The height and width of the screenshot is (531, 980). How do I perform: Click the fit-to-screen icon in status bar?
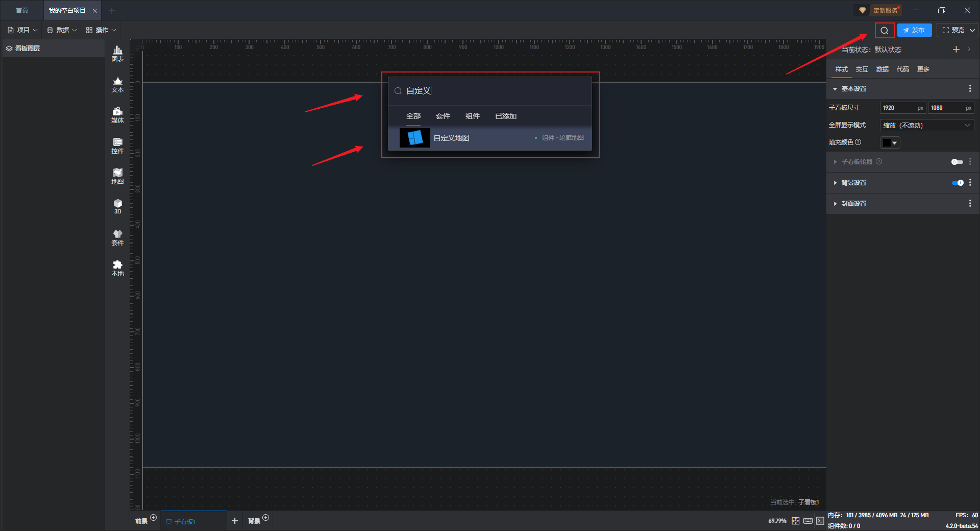click(x=796, y=521)
